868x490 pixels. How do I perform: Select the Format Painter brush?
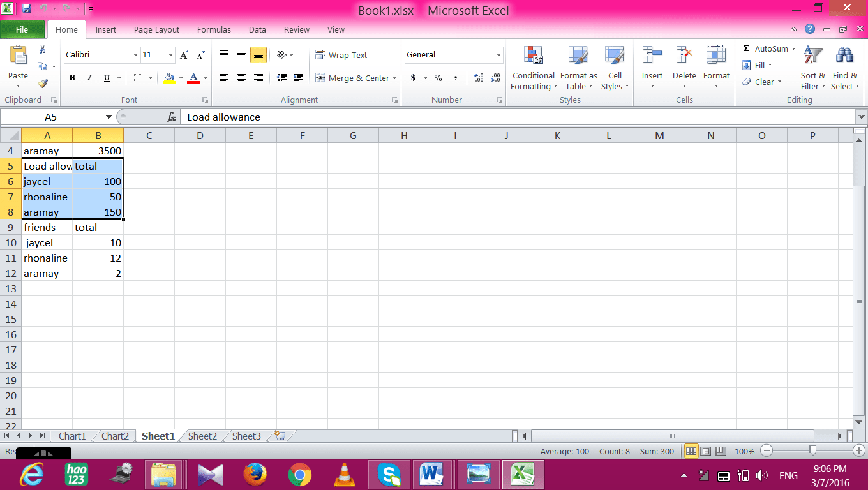click(43, 83)
